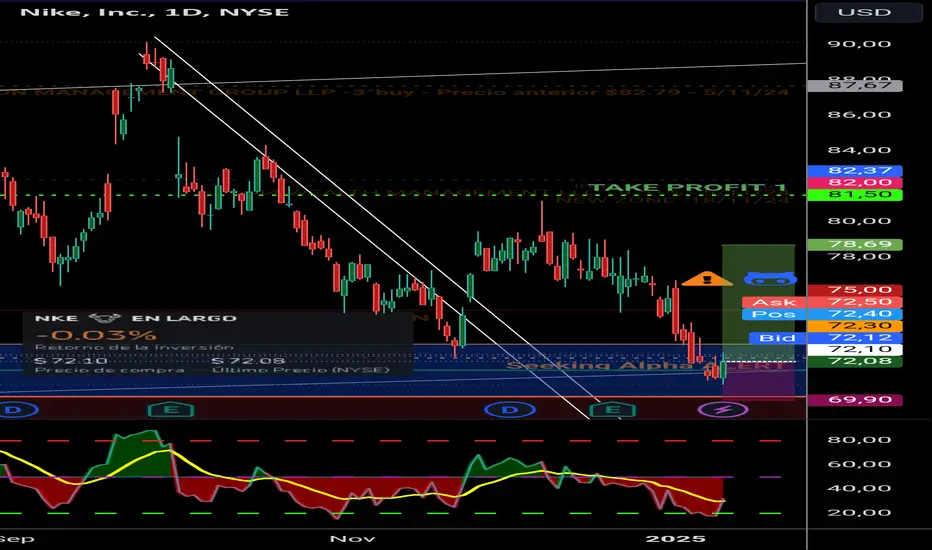Click the Precio de compra caption

pos(109,370)
